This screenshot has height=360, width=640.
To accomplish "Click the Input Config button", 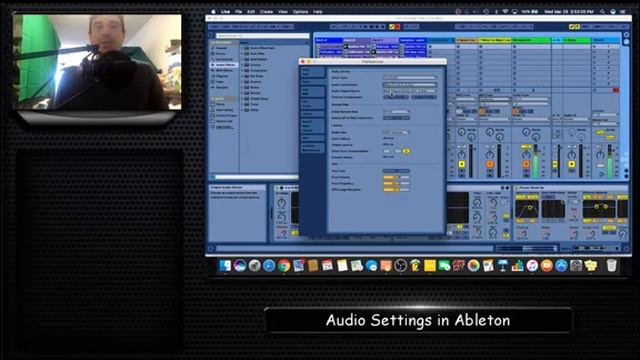I will pos(396,97).
